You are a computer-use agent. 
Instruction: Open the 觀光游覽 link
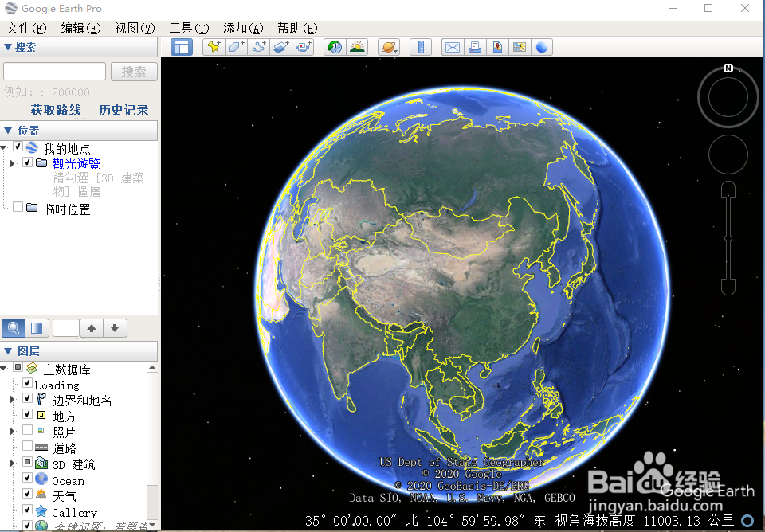pos(76,163)
